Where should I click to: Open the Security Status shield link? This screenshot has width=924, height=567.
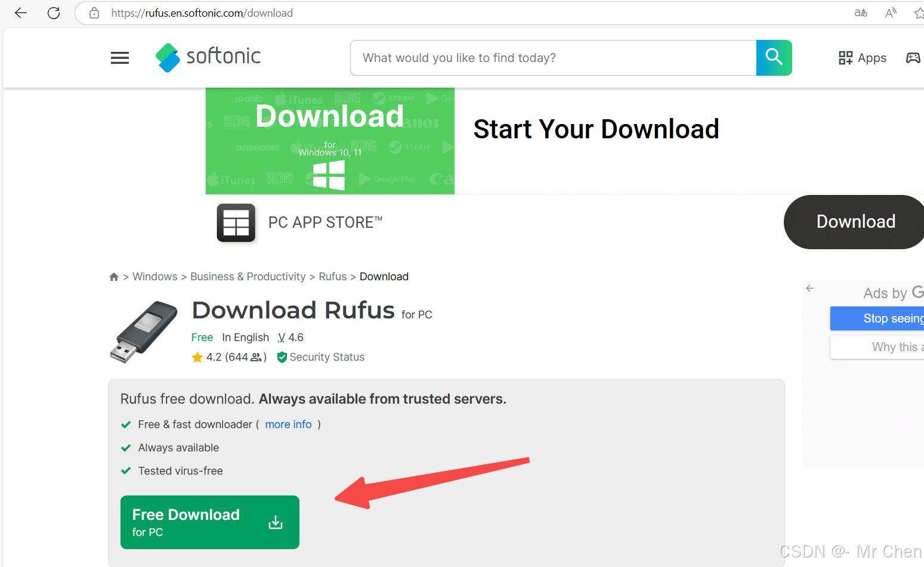point(321,357)
